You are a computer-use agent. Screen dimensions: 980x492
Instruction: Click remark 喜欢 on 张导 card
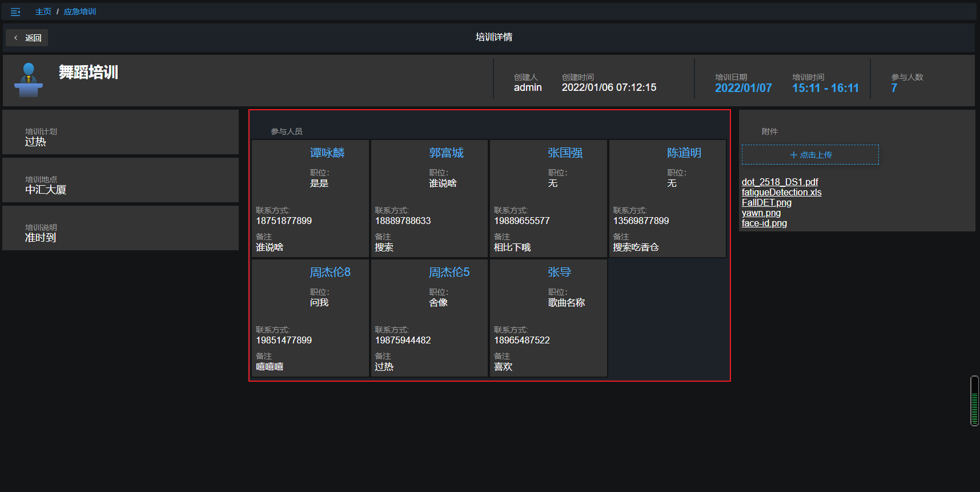click(x=503, y=367)
